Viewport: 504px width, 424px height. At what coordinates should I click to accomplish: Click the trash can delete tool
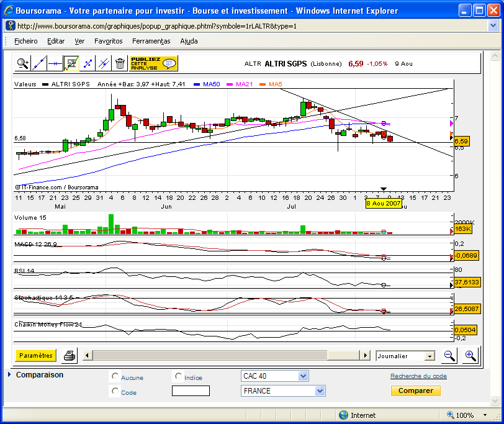[120, 63]
